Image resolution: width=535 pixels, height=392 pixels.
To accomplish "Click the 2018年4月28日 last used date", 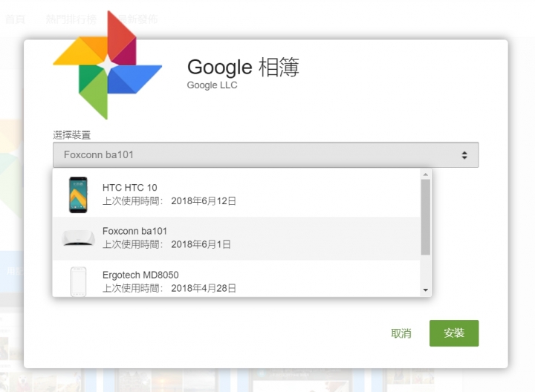I will 204,288.
